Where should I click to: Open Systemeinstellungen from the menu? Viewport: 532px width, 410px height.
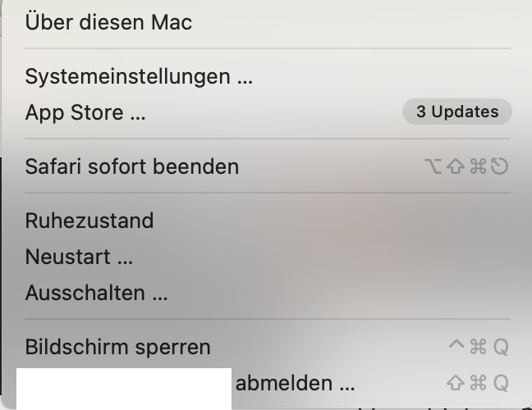(139, 77)
